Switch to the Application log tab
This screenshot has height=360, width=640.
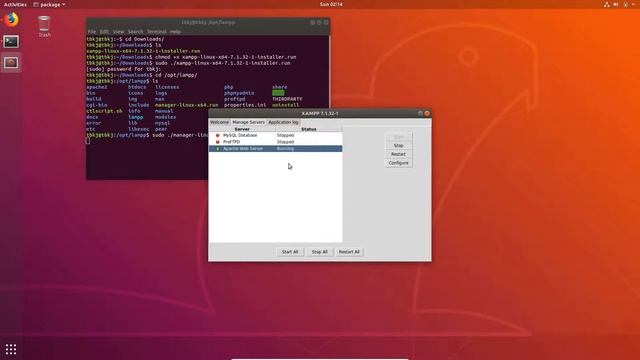tap(283, 122)
